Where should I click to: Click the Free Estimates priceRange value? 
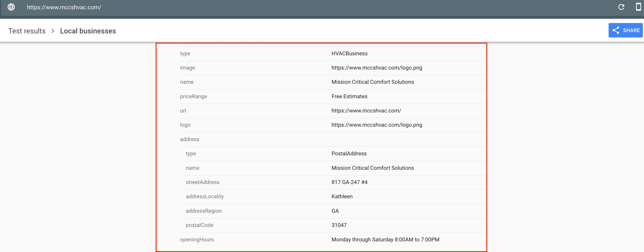[349, 96]
